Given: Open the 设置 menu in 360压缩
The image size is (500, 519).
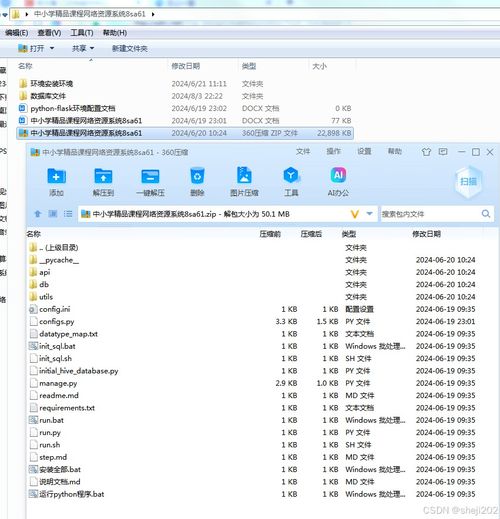Looking at the screenshot, I should pyautogui.click(x=364, y=152).
